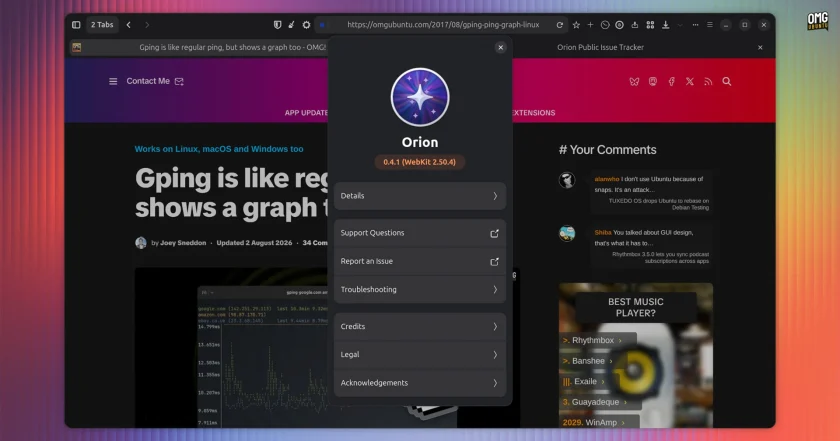Open alanwho's comment
The image size is (840, 441).
click(649, 184)
